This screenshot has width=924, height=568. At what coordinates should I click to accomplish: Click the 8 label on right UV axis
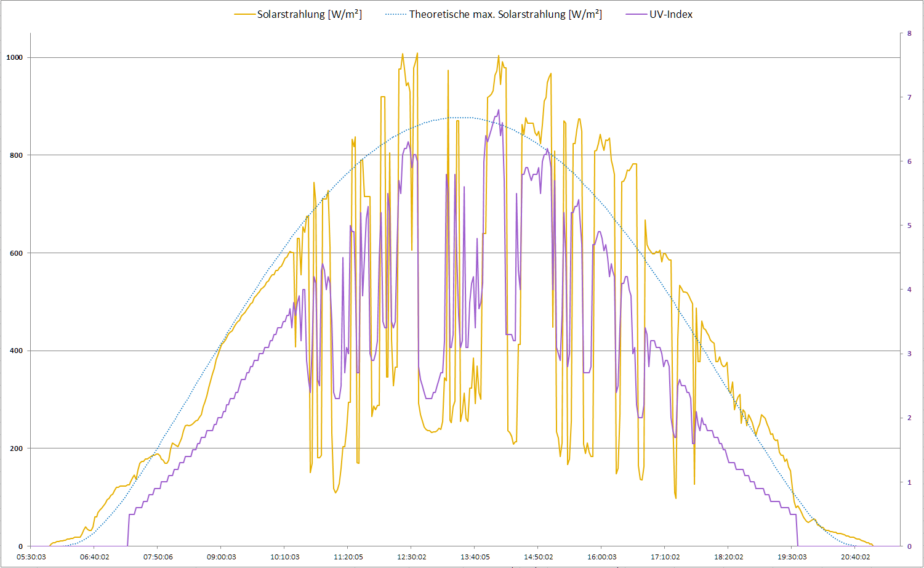909,33
